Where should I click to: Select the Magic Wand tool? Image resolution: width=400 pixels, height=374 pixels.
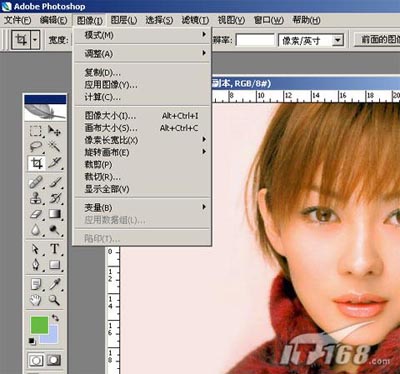pyautogui.click(x=54, y=147)
